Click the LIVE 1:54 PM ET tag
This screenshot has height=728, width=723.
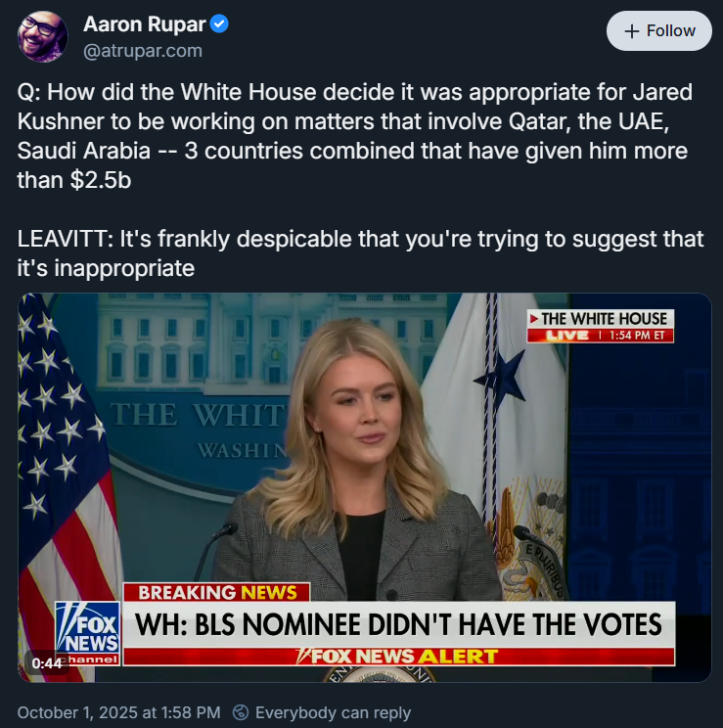click(x=600, y=336)
